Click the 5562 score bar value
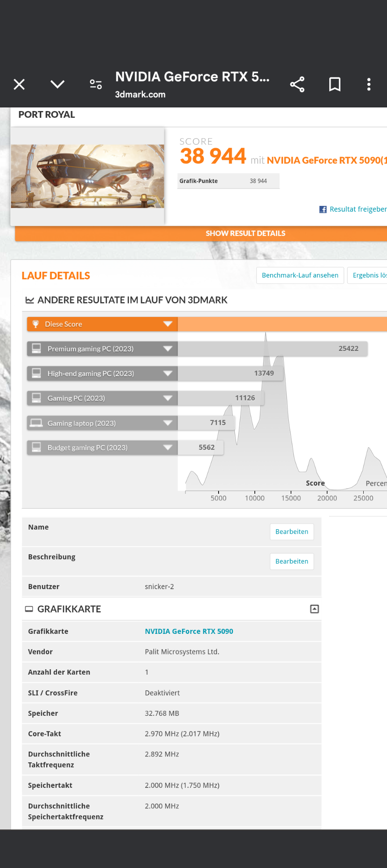Screen dimensions: 387x868 click(x=206, y=447)
